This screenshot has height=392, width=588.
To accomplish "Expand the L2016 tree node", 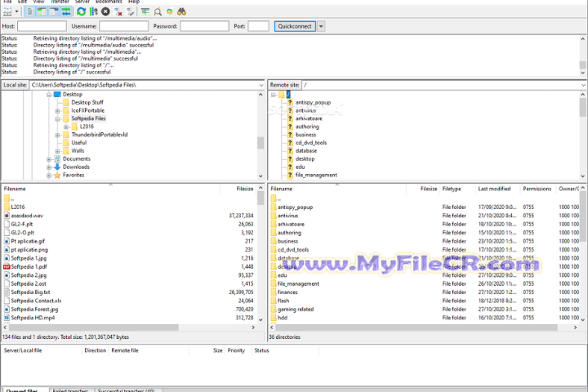I will (x=66, y=127).
